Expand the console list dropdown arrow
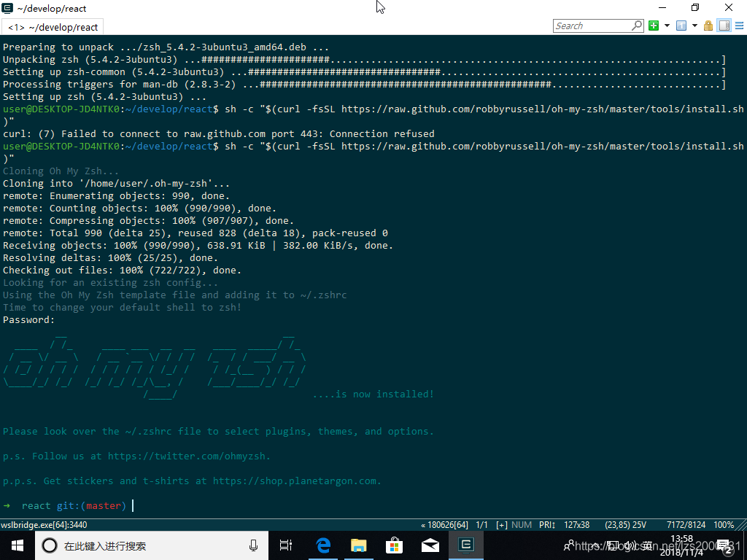Viewport: 747px width, 560px height. click(694, 26)
